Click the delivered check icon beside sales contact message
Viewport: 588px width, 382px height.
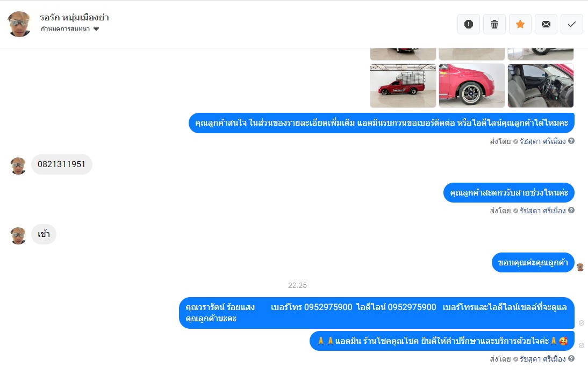pyautogui.click(x=581, y=323)
